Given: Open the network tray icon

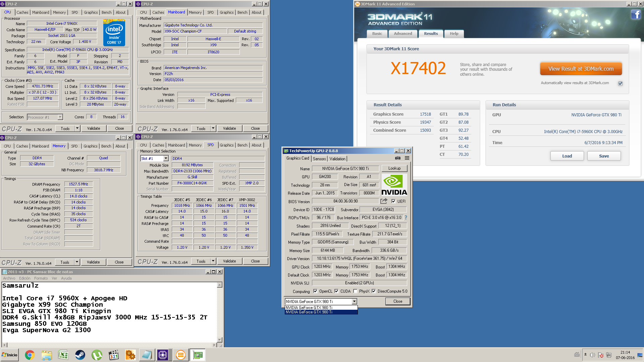Looking at the screenshot, I should (608, 355).
